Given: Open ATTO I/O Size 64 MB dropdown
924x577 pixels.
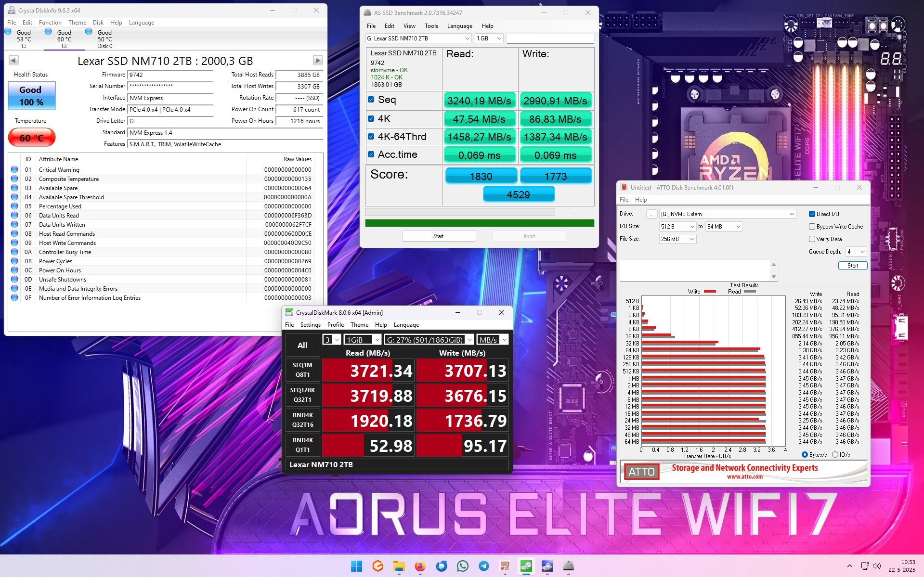Looking at the screenshot, I should tap(724, 227).
